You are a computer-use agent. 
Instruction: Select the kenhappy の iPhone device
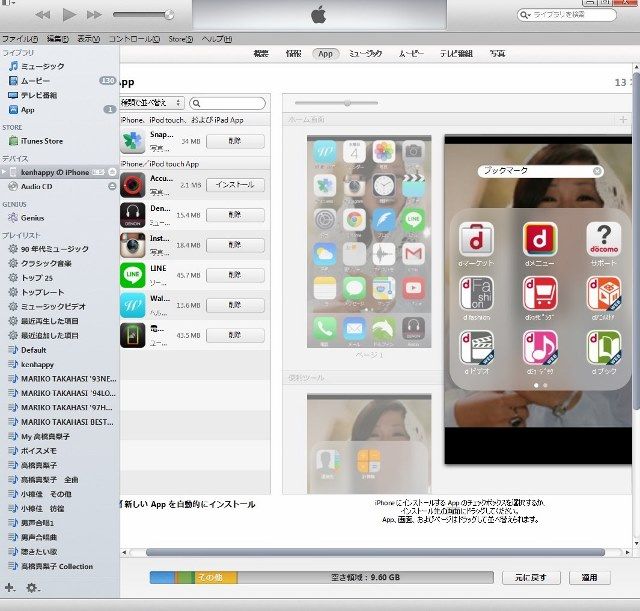pos(55,172)
